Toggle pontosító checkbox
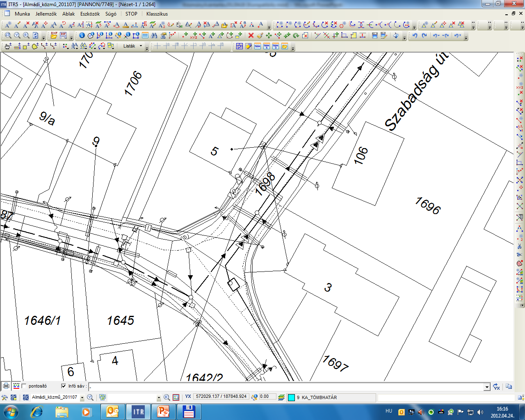This screenshot has width=525, height=420. pos(24,386)
